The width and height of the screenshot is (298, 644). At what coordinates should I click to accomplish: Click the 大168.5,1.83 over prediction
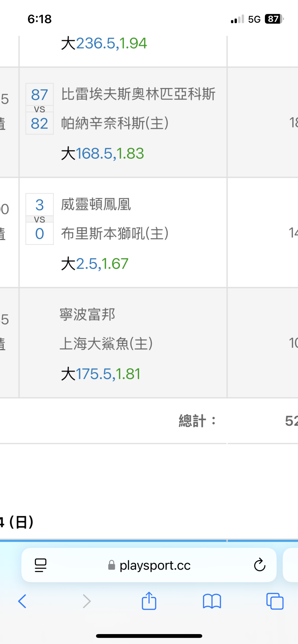(x=102, y=153)
